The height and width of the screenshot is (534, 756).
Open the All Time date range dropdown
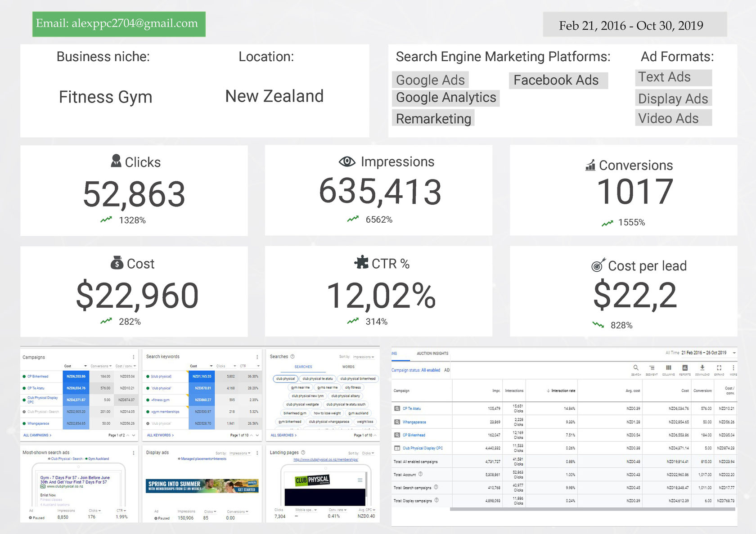(734, 353)
